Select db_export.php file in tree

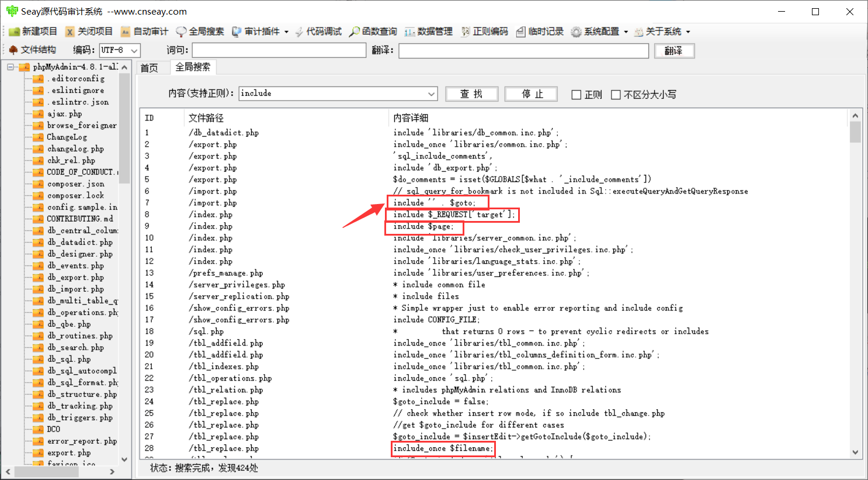(x=75, y=277)
